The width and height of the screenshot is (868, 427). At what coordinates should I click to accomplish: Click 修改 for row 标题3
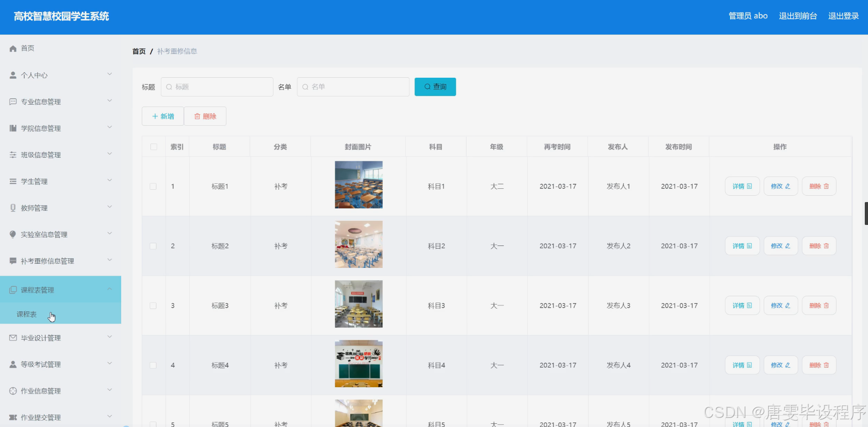(781, 305)
